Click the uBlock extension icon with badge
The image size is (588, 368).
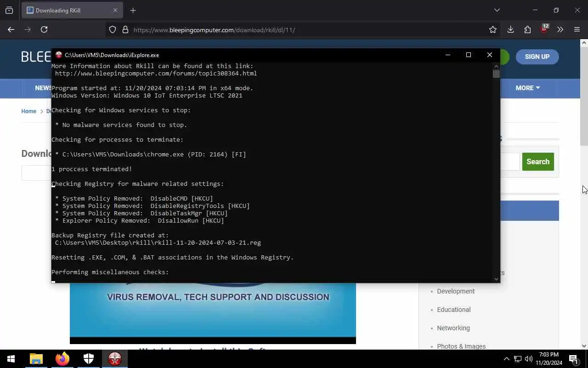[x=544, y=29]
